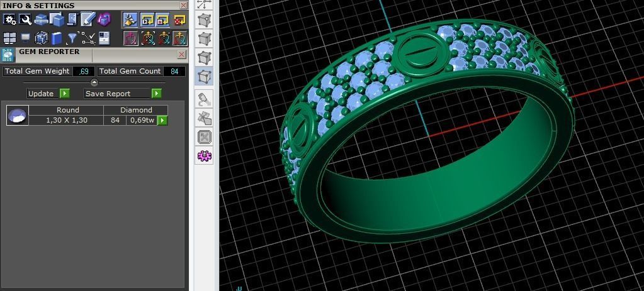Click the blue funnel filter icon
Screen dimensions: 644x291
[x=72, y=38]
